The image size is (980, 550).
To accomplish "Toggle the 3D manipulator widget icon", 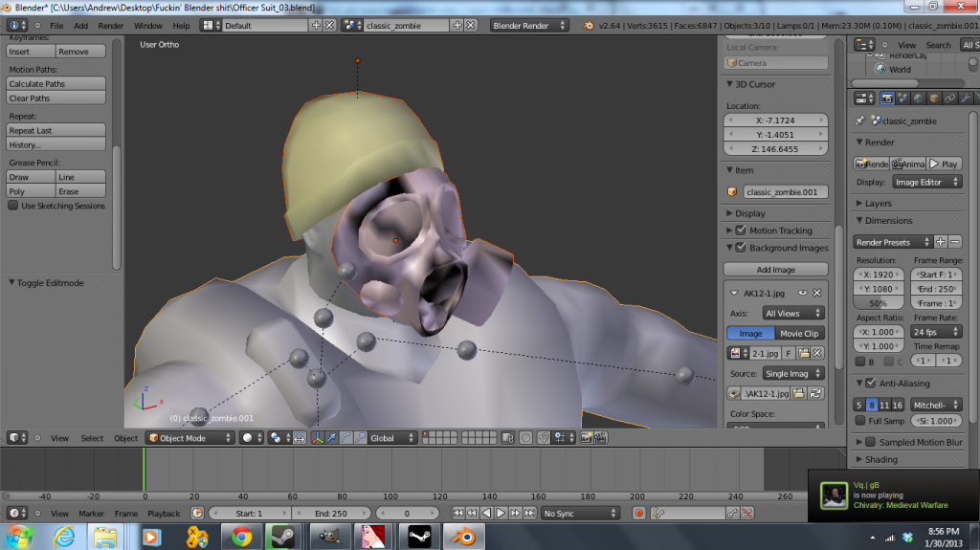I will click(x=318, y=438).
